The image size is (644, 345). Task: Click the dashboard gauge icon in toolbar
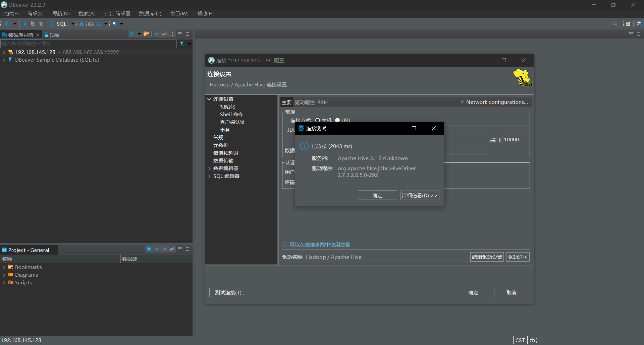pyautogui.click(x=91, y=24)
